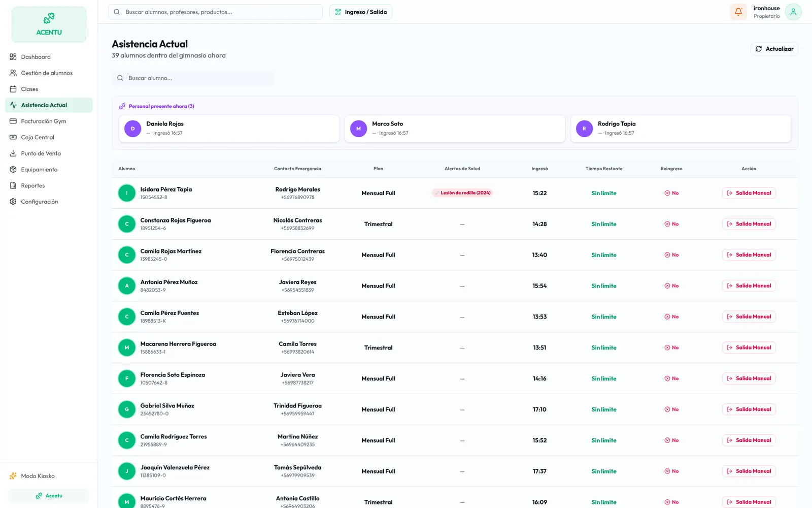This screenshot has height=508, width=812.
Task: Click Salida Manual for Constanza Rojas Figueroa
Action: pos(749,224)
